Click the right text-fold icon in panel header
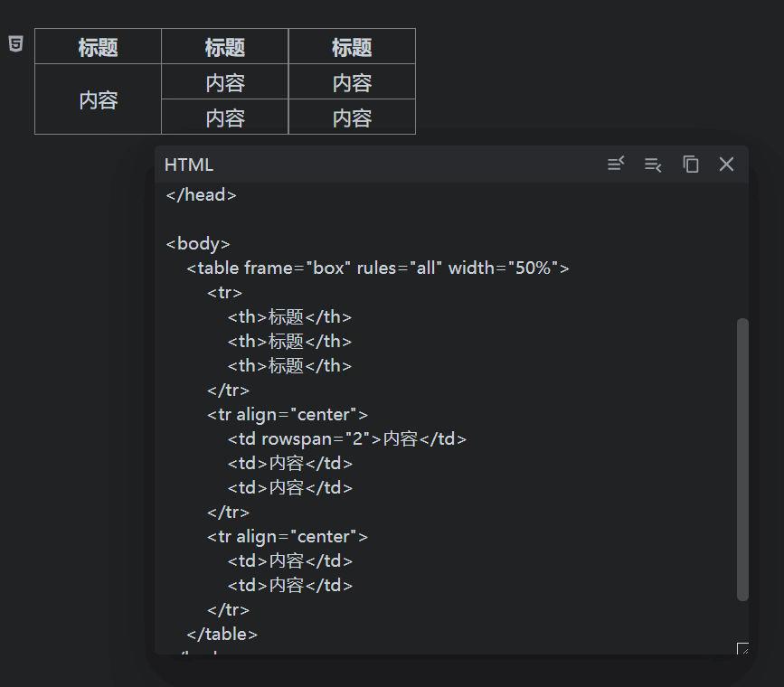Viewport: 784px width, 687px height. (x=653, y=165)
